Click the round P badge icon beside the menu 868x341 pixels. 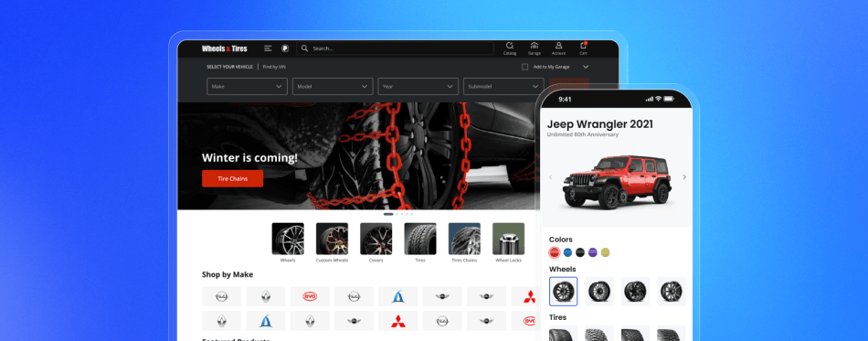[x=285, y=48]
